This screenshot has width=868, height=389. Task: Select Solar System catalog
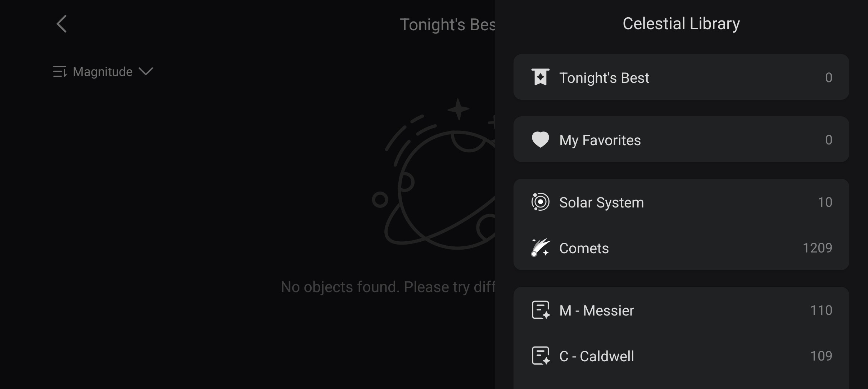(681, 202)
